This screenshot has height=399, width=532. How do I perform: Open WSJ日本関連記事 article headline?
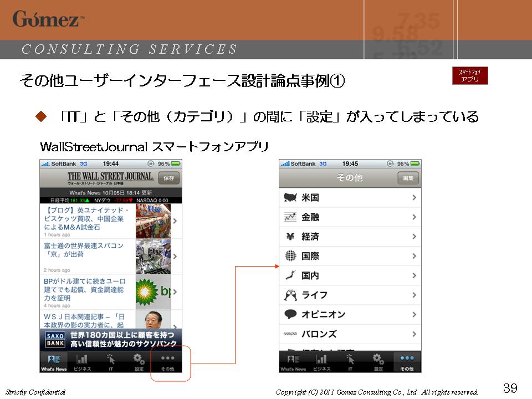tap(84, 321)
